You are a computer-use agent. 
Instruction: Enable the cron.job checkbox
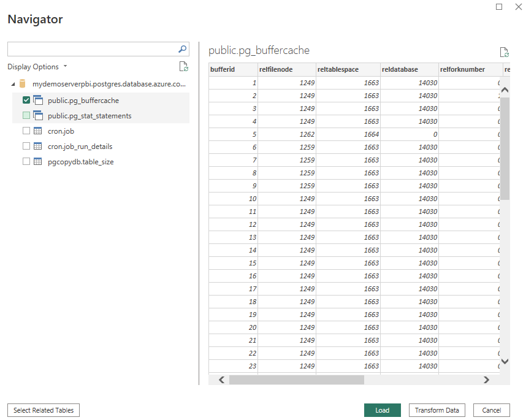pyautogui.click(x=25, y=131)
